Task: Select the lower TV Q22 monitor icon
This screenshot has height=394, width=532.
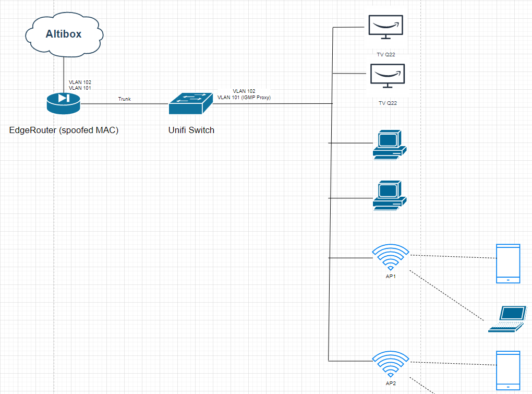Action: (x=388, y=76)
